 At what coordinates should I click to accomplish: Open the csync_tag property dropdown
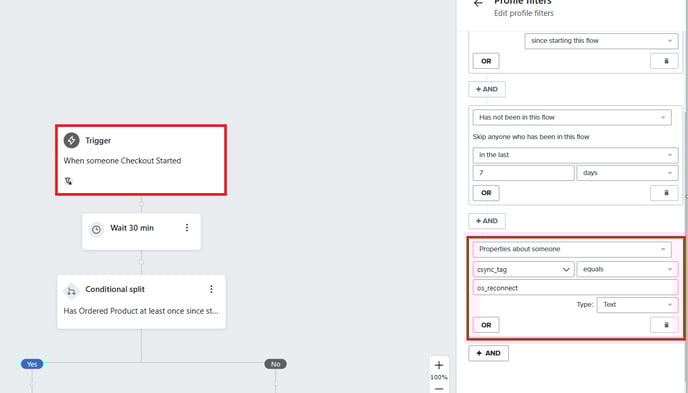pos(523,269)
